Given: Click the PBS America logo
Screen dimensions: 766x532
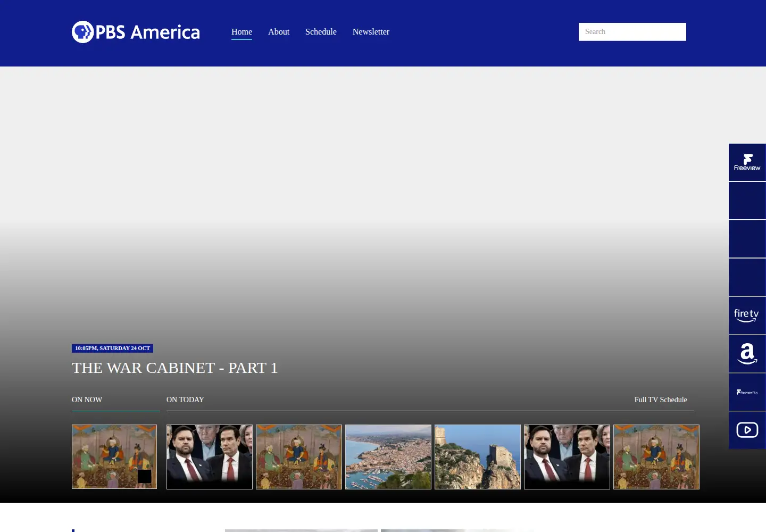Looking at the screenshot, I should click(136, 32).
